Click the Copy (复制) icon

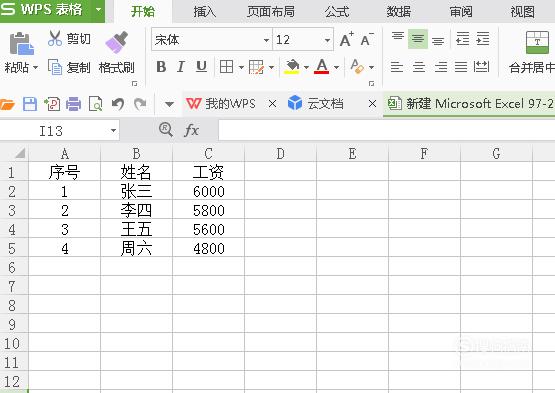tap(55, 67)
